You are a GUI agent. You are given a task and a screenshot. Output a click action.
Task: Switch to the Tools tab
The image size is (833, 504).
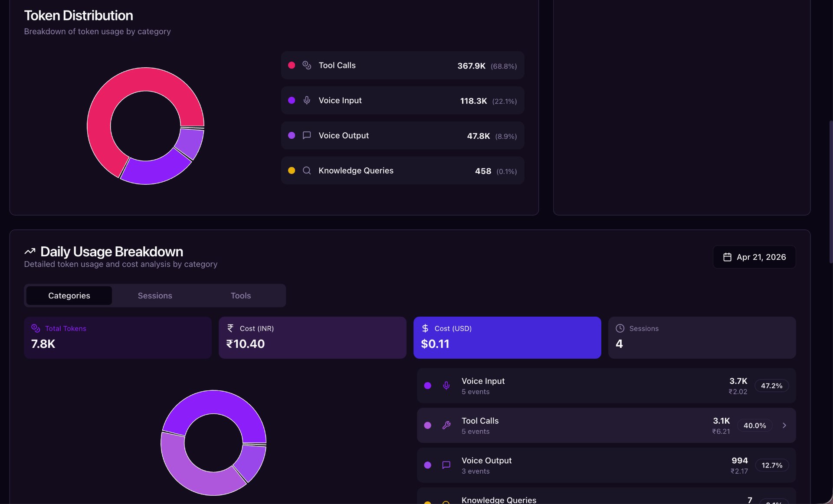[241, 295]
